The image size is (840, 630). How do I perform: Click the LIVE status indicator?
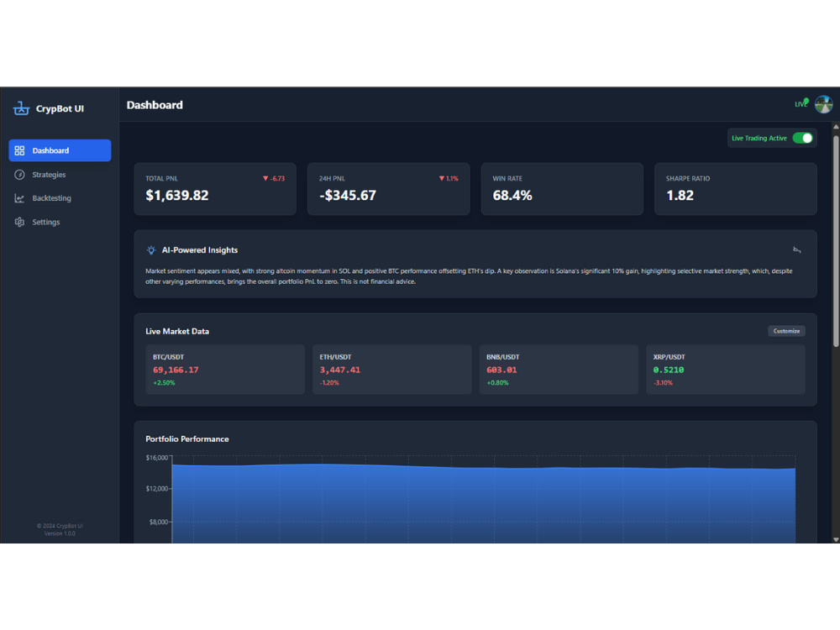[x=801, y=103]
